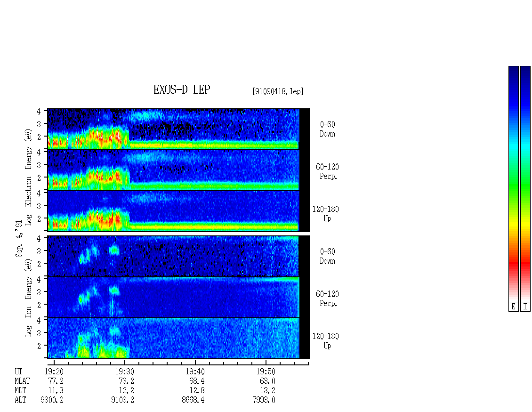Image resolution: width=532 pixels, height=412 pixels.
Task: Select the boxed I label under the color bar
Action: pyautogui.click(x=525, y=307)
